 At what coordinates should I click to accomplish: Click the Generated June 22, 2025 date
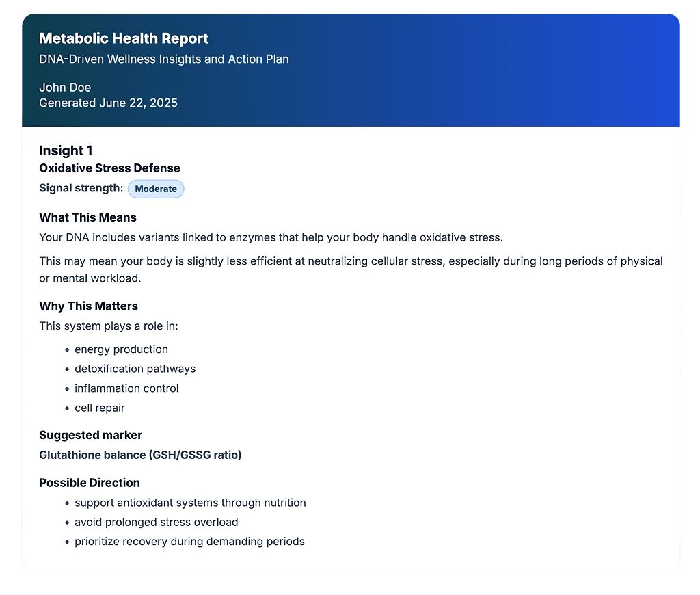108,103
